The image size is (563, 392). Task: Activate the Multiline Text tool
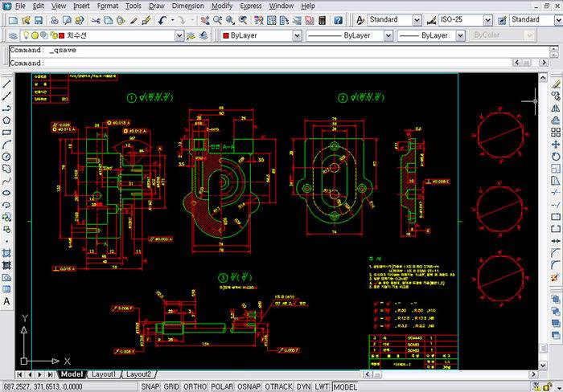(6, 300)
